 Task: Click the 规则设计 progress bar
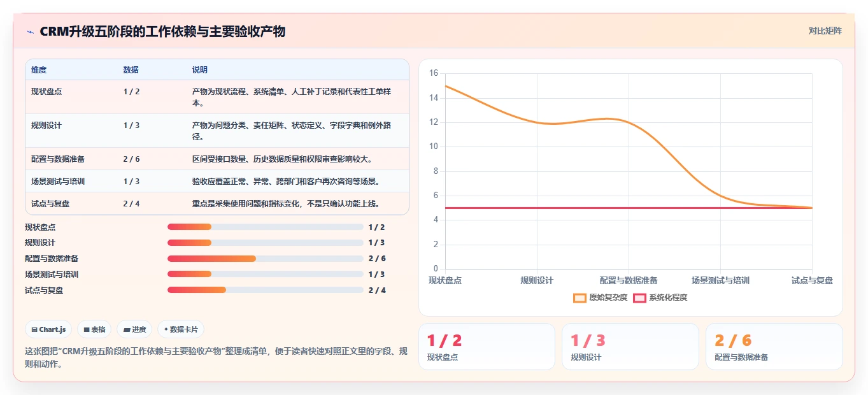pos(266,243)
